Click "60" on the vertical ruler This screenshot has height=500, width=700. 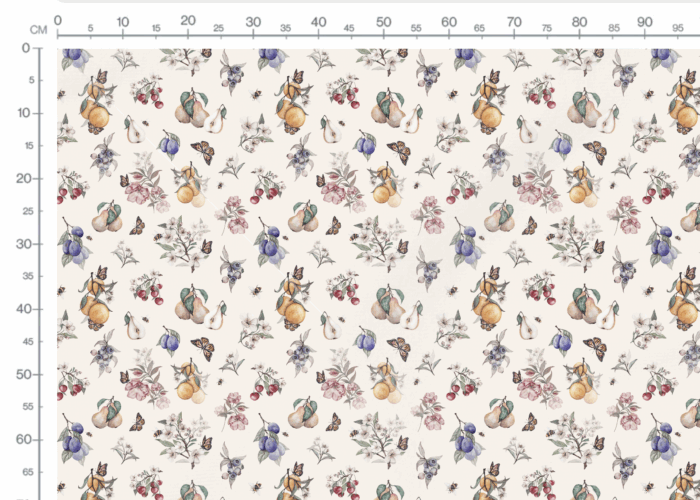click(x=24, y=440)
